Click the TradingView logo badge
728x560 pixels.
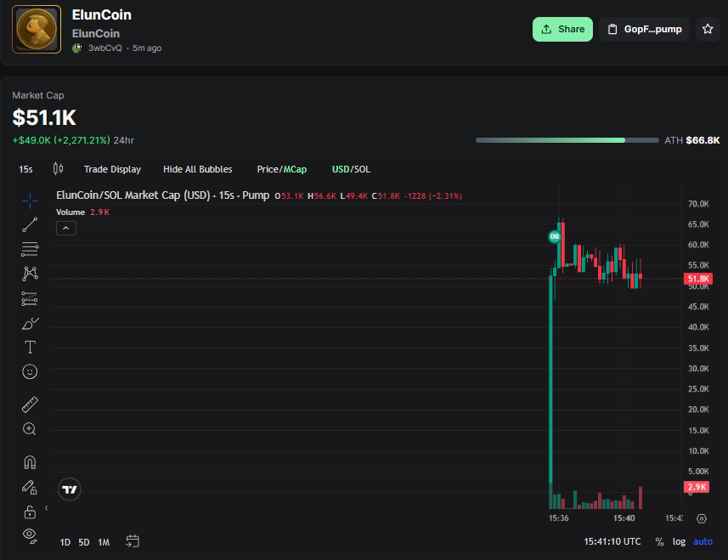tap(69, 489)
